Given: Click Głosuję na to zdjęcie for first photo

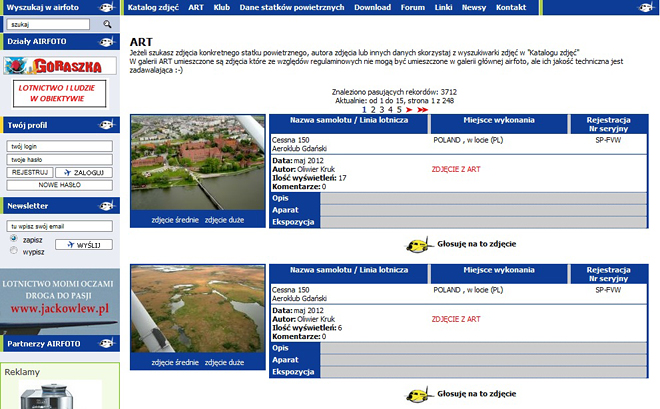Looking at the screenshot, I should pos(476,244).
